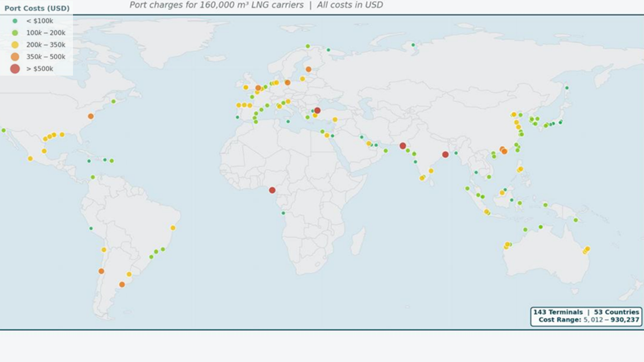Click the orange marker on the US East Coast

tap(90, 115)
